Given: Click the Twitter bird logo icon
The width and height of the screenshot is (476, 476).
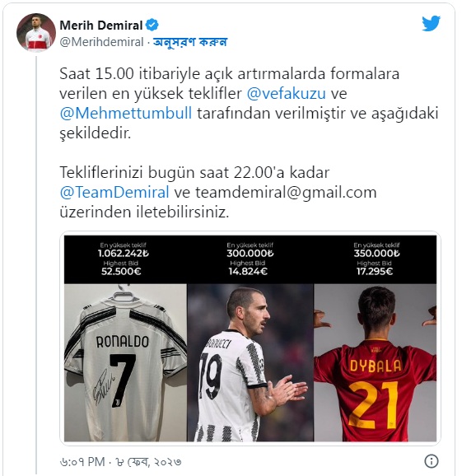Looking at the screenshot, I should 431,23.
